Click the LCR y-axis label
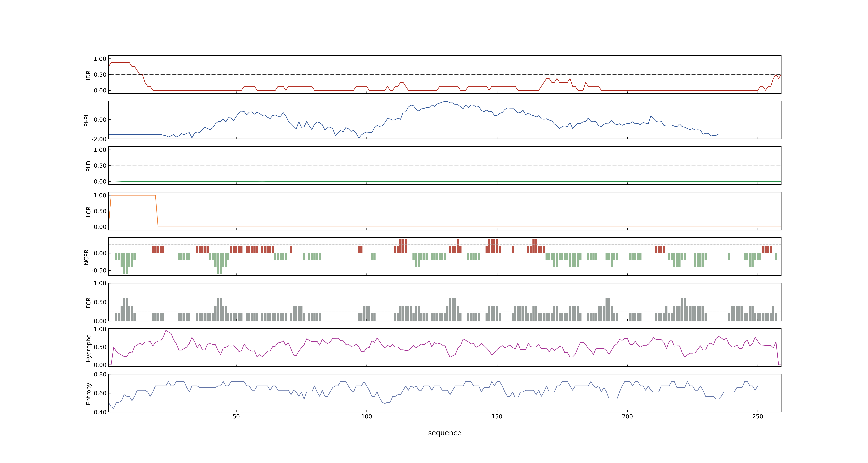Viewport: 868px width, 463px height. pos(88,211)
